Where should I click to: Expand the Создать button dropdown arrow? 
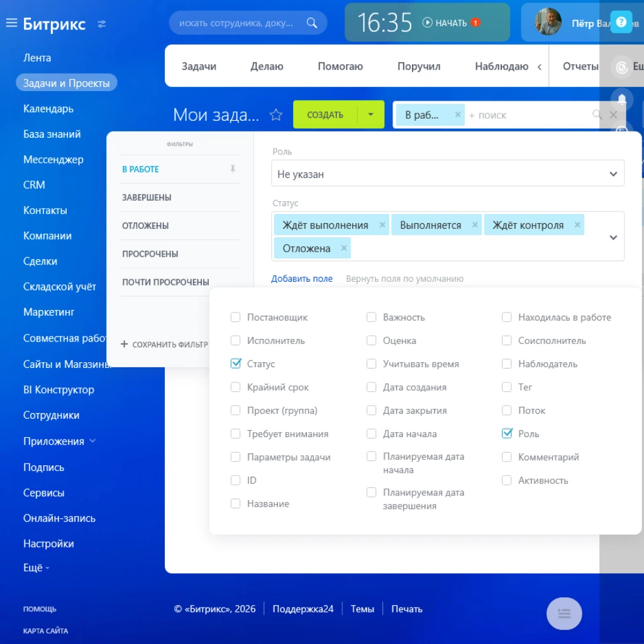(371, 114)
